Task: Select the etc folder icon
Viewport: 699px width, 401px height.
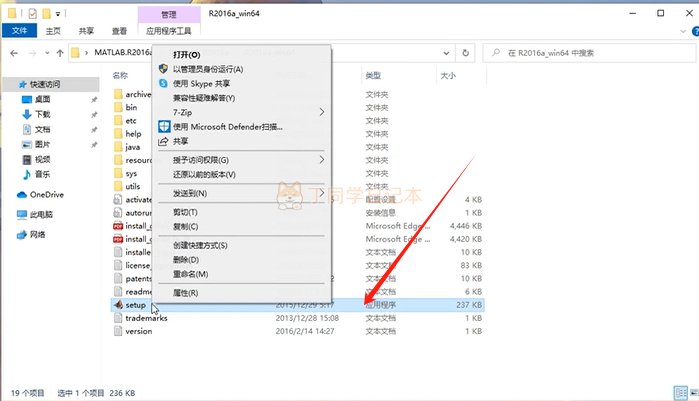Action: (x=118, y=121)
